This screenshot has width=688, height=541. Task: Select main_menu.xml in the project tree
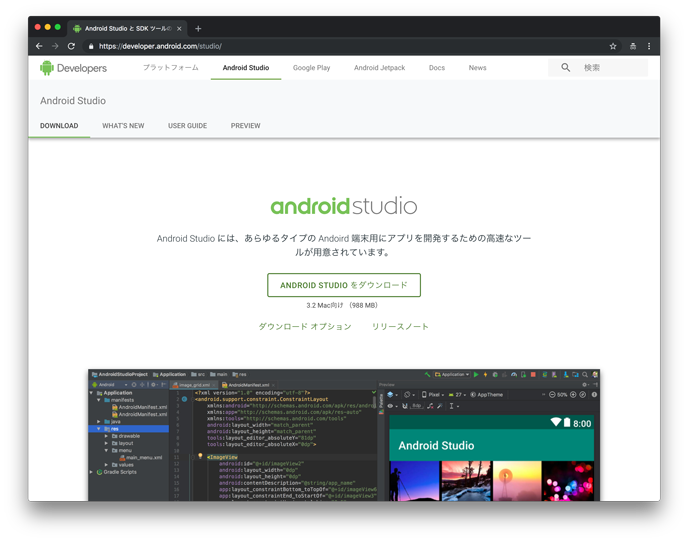pyautogui.click(x=141, y=458)
